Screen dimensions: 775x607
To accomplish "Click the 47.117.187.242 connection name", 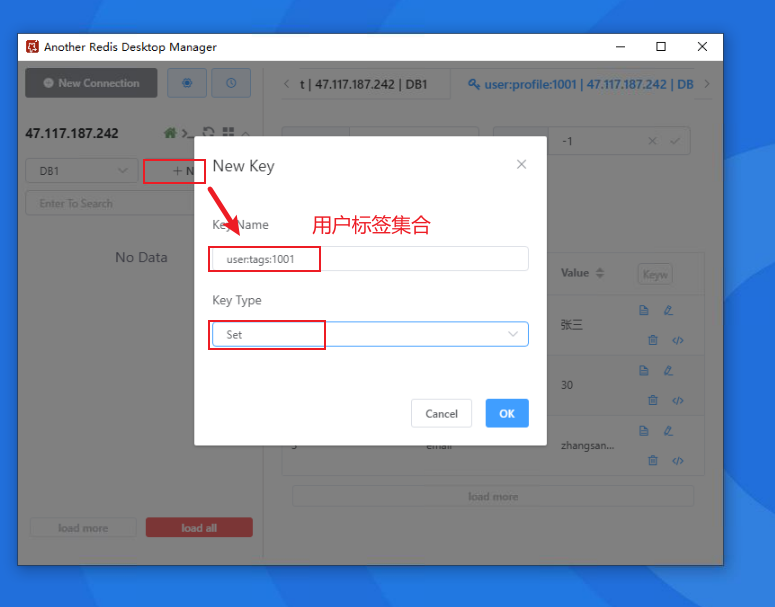I will coord(72,133).
